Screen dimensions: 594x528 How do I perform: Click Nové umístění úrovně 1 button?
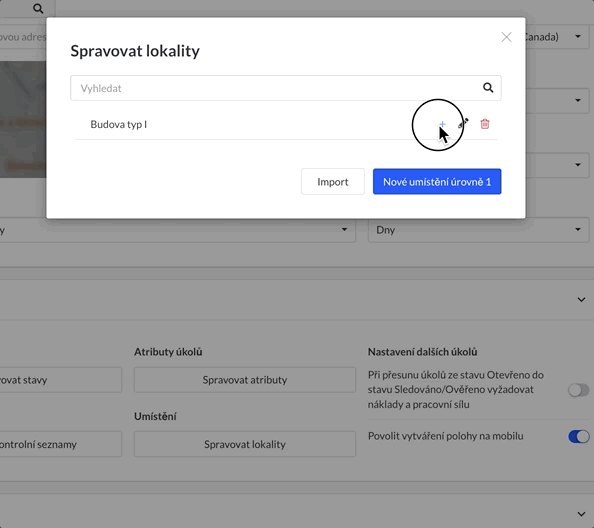437,182
